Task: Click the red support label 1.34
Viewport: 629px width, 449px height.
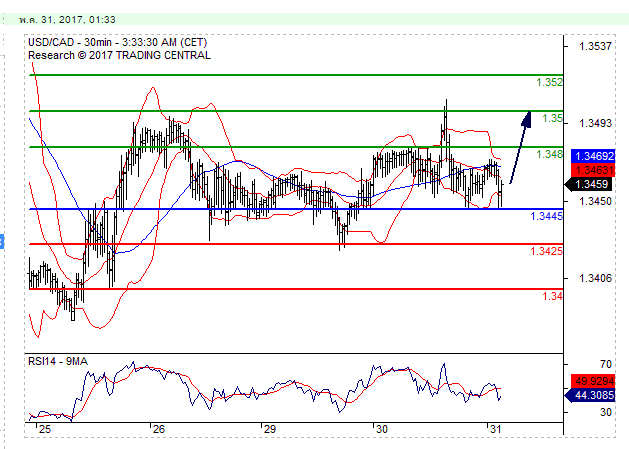Action: click(552, 296)
